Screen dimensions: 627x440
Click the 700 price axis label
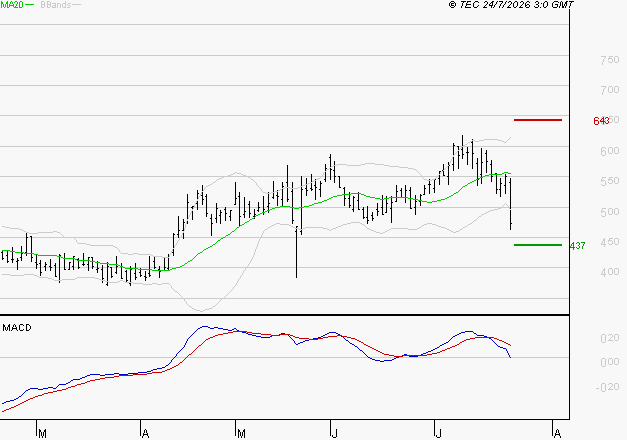point(609,90)
